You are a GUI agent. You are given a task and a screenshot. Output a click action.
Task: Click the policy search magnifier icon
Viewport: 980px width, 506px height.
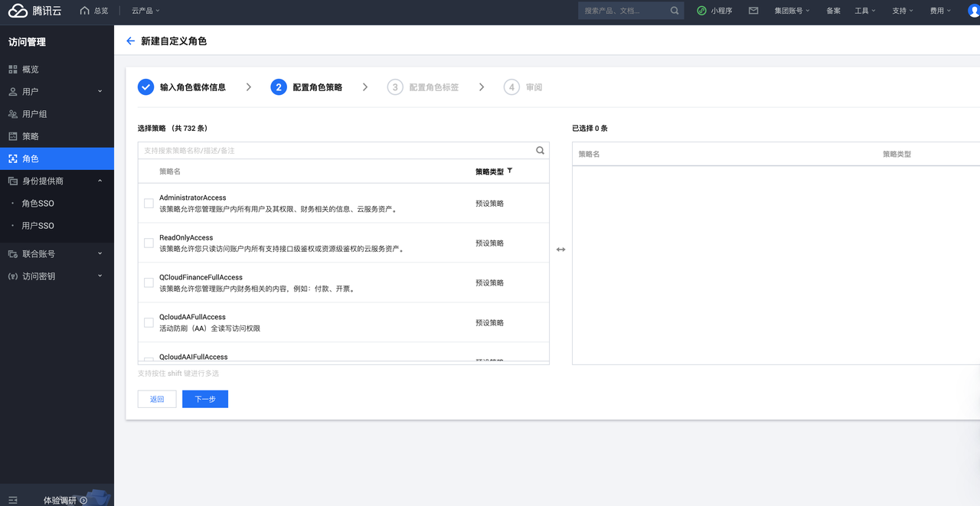(x=540, y=150)
